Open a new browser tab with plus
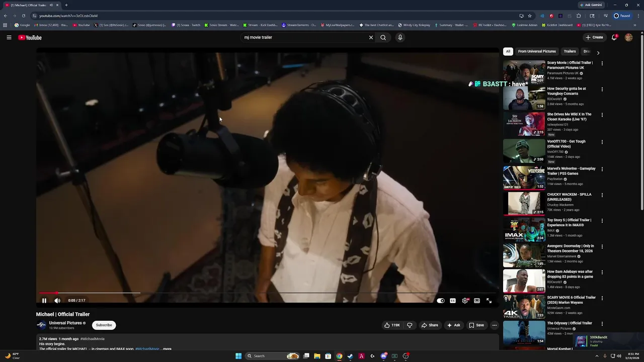Viewport: 644px width, 362px height. pos(66,5)
